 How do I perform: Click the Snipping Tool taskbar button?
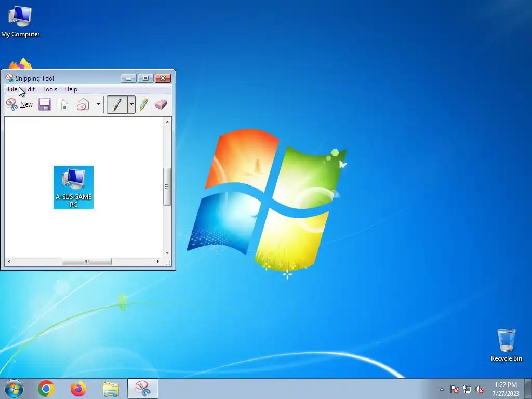[143, 389]
